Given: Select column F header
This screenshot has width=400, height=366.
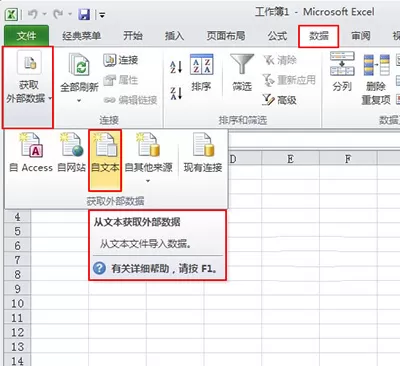Looking at the screenshot, I should (x=348, y=159).
